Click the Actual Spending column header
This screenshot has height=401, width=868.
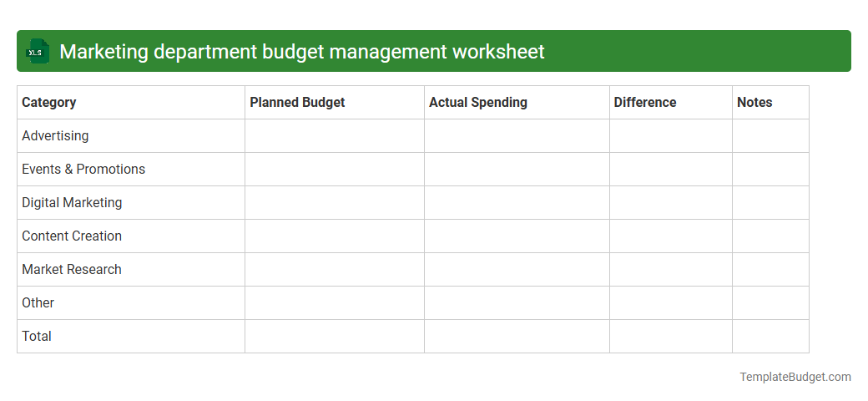pyautogui.click(x=517, y=103)
